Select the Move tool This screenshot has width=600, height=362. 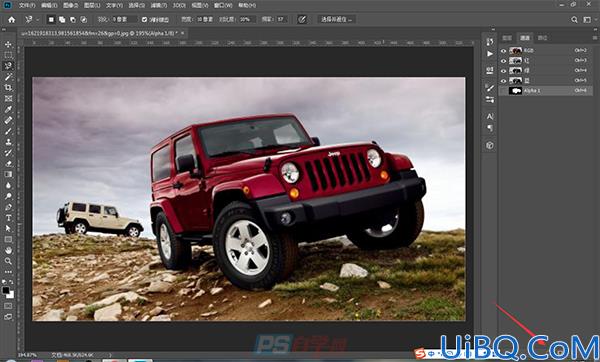coord(8,44)
